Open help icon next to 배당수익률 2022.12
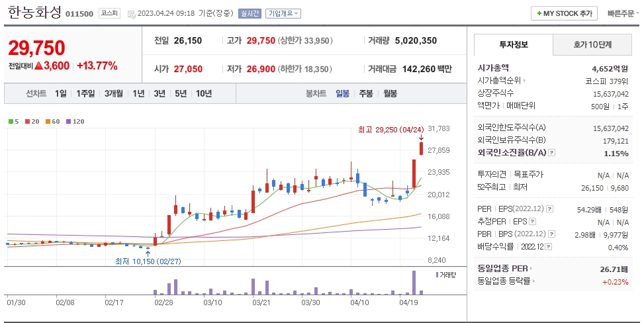The image size is (644, 323). (x=548, y=247)
